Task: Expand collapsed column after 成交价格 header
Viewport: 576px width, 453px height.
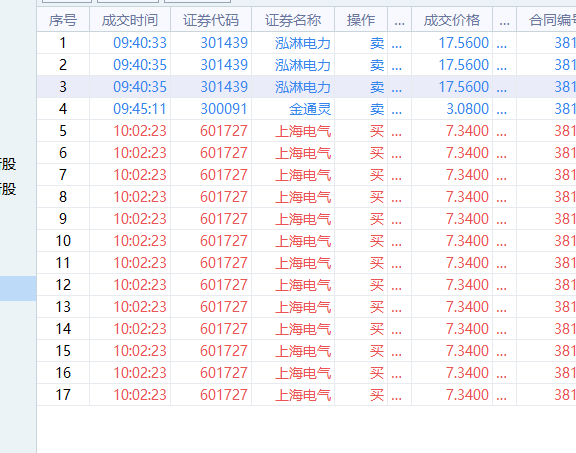Action: coord(504,20)
